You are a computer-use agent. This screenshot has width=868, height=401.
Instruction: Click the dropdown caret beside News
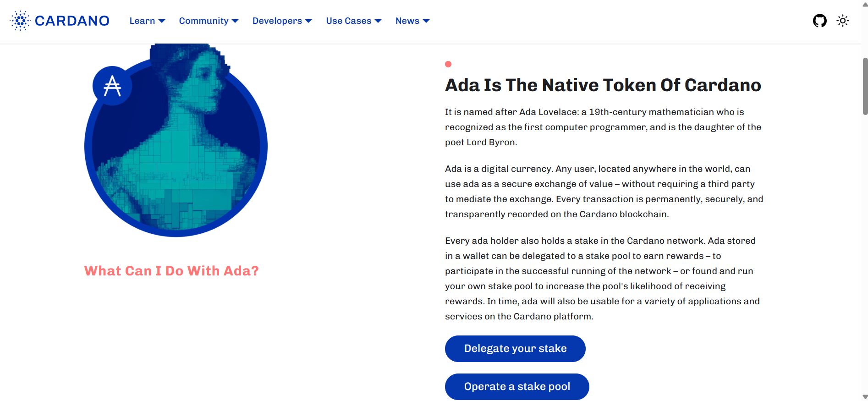pyautogui.click(x=426, y=21)
